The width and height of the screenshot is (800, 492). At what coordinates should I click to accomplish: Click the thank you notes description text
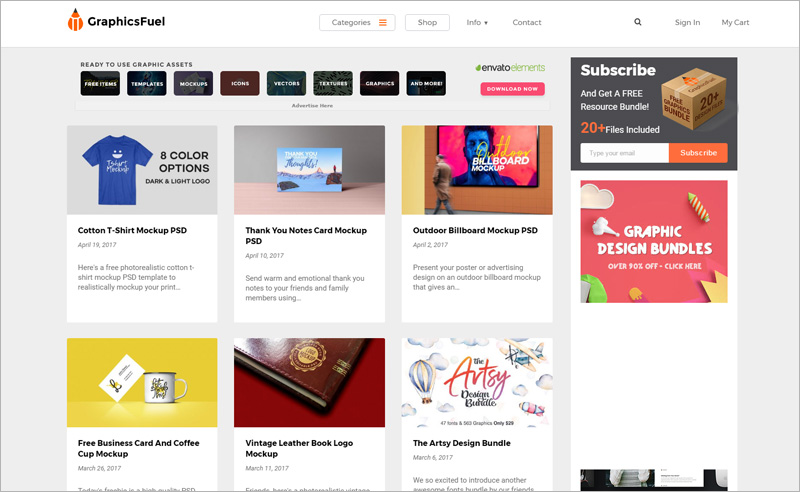pyautogui.click(x=305, y=288)
